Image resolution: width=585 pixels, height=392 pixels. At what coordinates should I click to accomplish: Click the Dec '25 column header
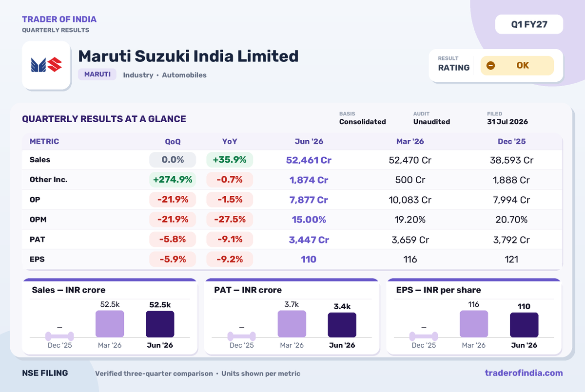[x=511, y=142]
